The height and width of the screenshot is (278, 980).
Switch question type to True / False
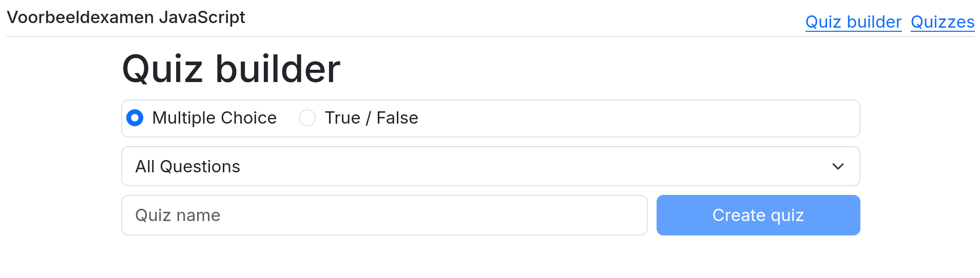pyautogui.click(x=307, y=118)
